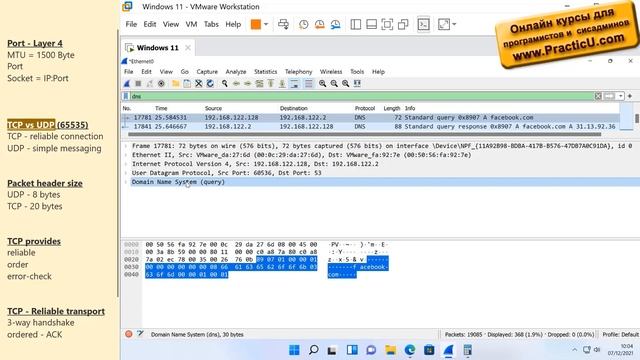Viewport: 640px width, 360px height.
Task: Select the Windows 11 VM tab
Action: point(158,48)
